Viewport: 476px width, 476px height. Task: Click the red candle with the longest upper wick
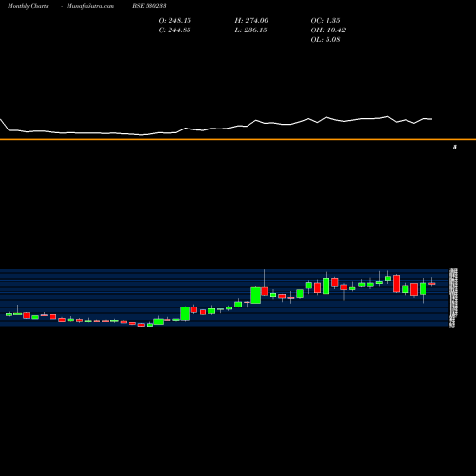pos(265,291)
